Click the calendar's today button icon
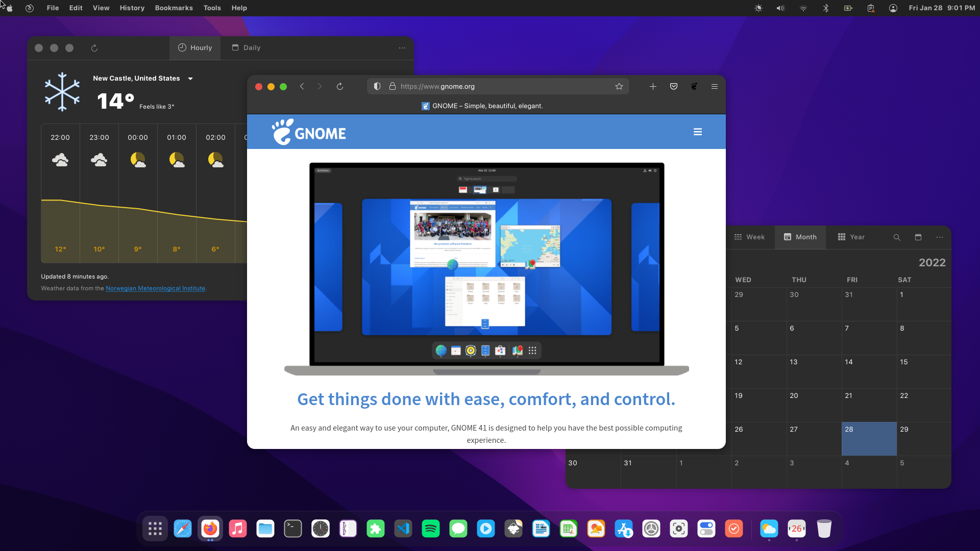The width and height of the screenshot is (980, 551). click(918, 237)
